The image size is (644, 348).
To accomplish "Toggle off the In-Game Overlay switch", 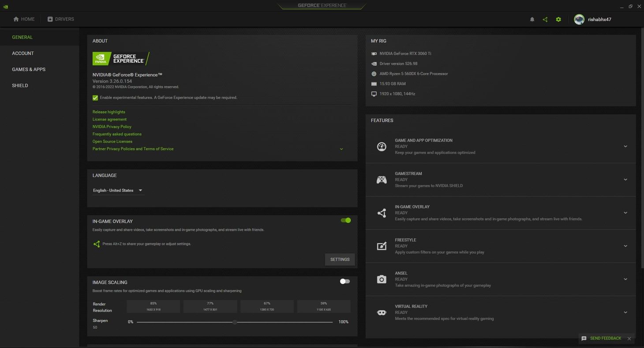I will [346, 220].
